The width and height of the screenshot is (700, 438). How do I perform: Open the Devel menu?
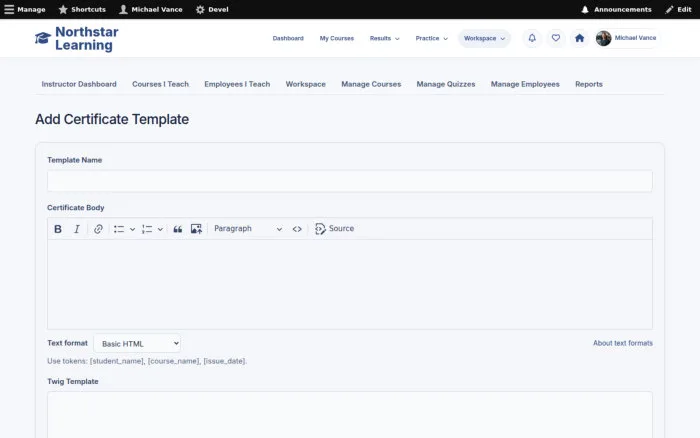click(x=212, y=9)
